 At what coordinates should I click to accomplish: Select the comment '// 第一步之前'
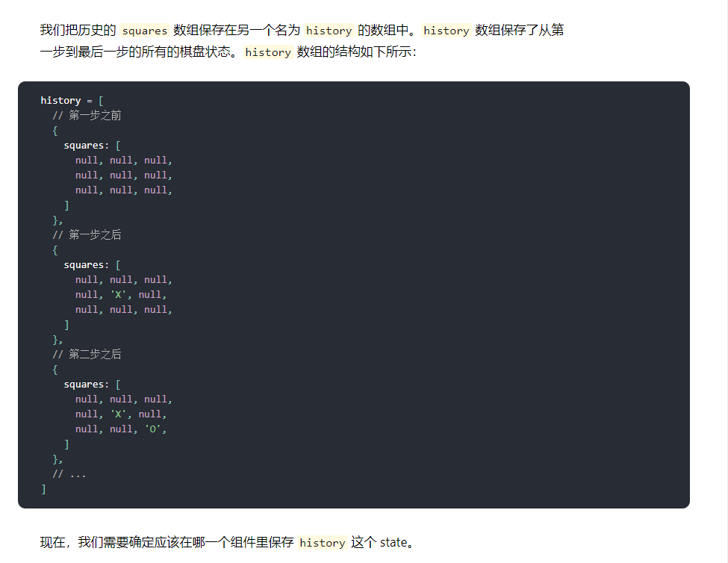click(86, 115)
